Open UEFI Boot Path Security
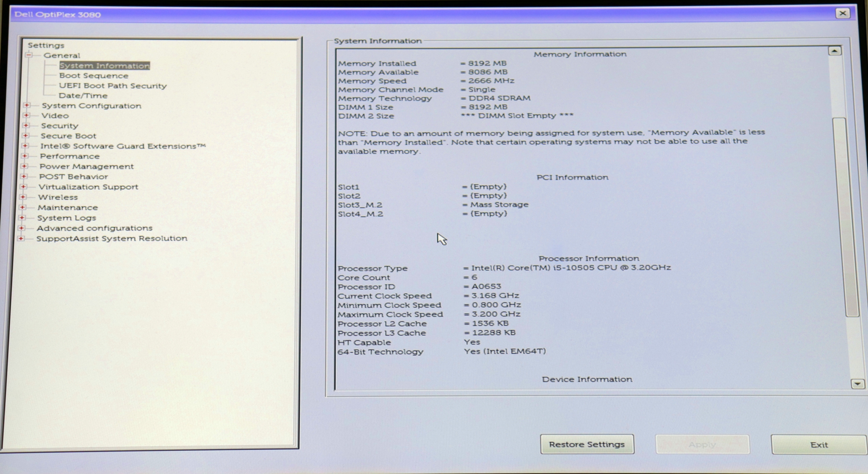 pos(113,86)
